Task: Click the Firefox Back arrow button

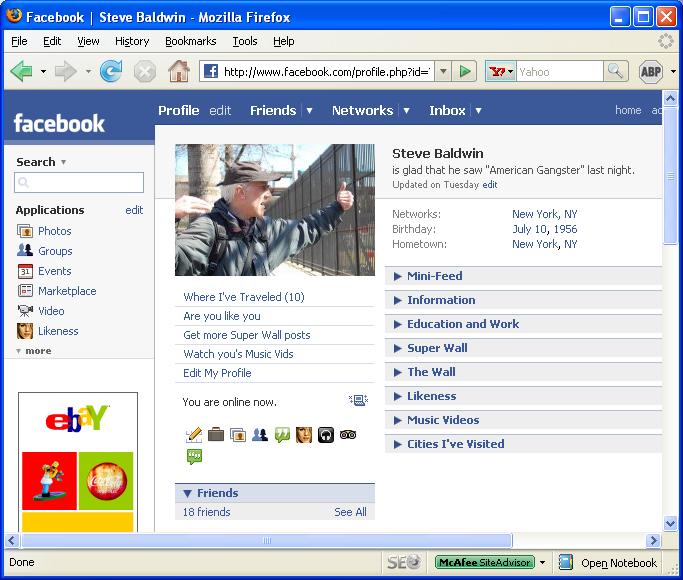Action: pos(21,71)
